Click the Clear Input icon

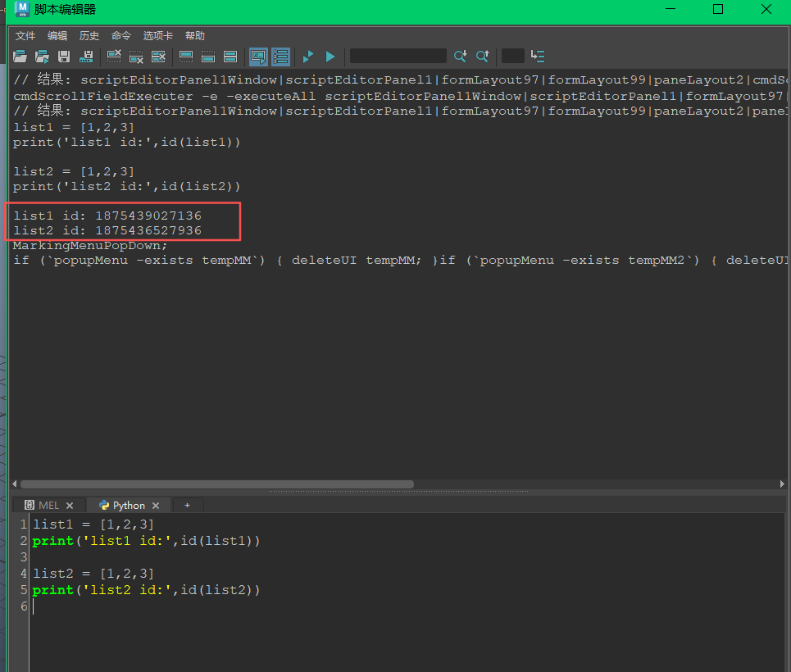pos(136,57)
